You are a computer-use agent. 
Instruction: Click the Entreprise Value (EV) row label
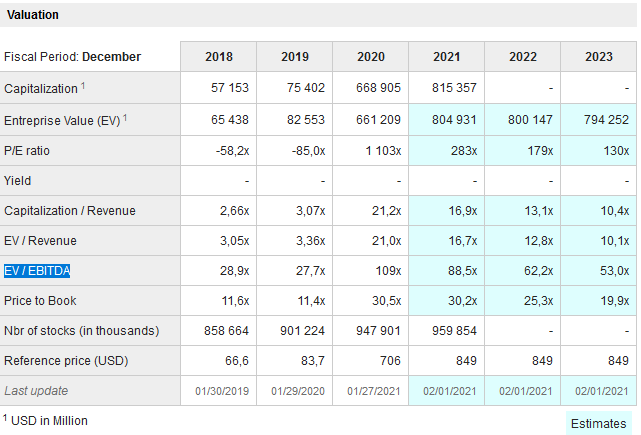coord(62,121)
